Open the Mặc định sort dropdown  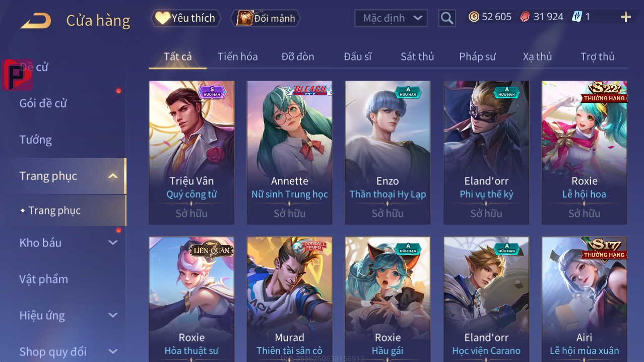coord(391,18)
